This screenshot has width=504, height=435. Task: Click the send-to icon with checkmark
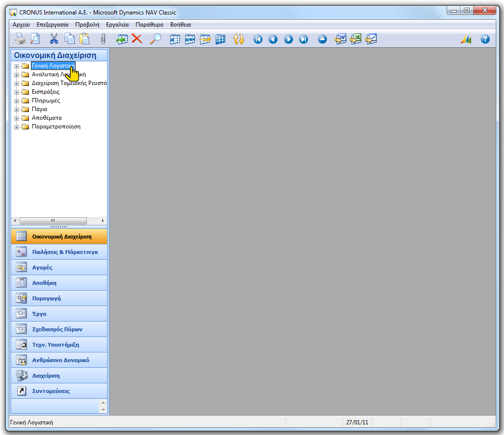pyautogui.click(x=371, y=39)
